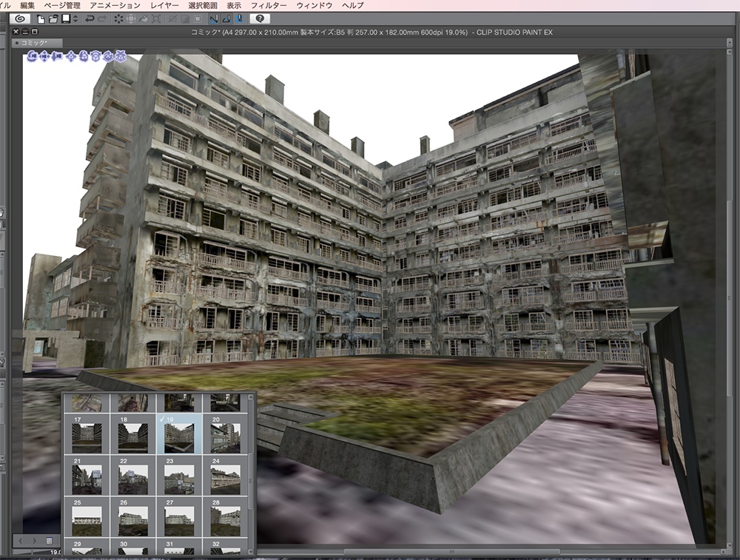Open the 編集 menu
The width and height of the screenshot is (740, 560).
(27, 5)
